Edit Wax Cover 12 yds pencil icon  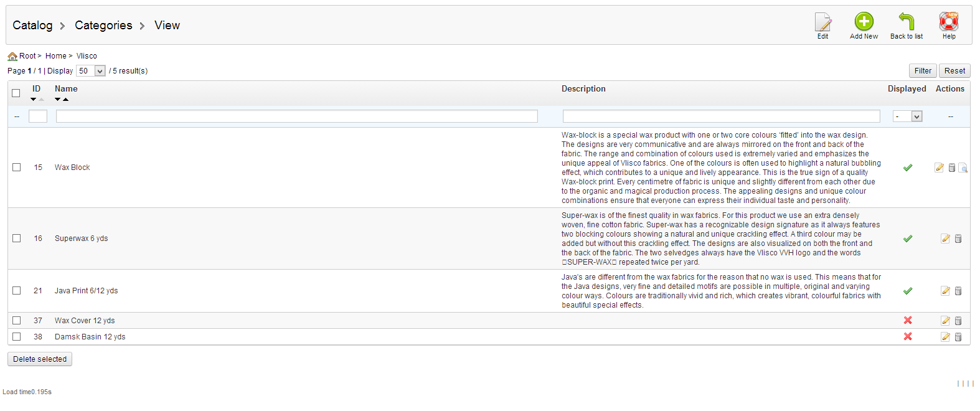[945, 321]
